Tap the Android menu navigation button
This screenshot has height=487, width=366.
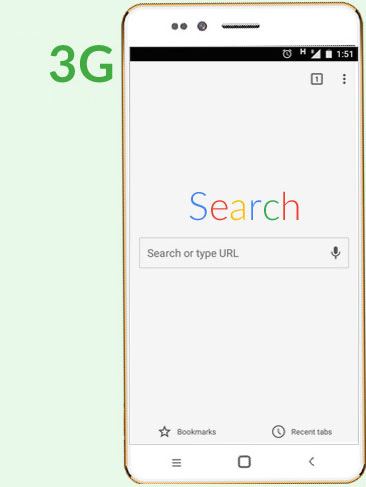point(176,462)
